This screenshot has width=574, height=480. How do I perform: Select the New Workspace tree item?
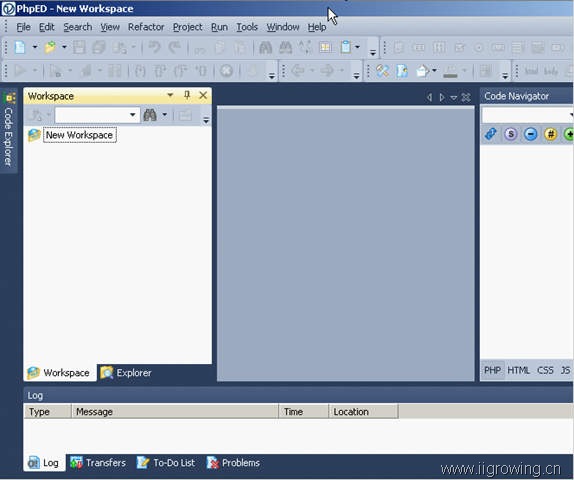(79, 135)
